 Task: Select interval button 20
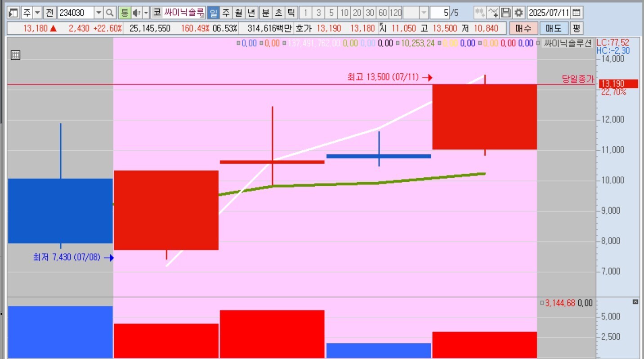click(x=357, y=13)
